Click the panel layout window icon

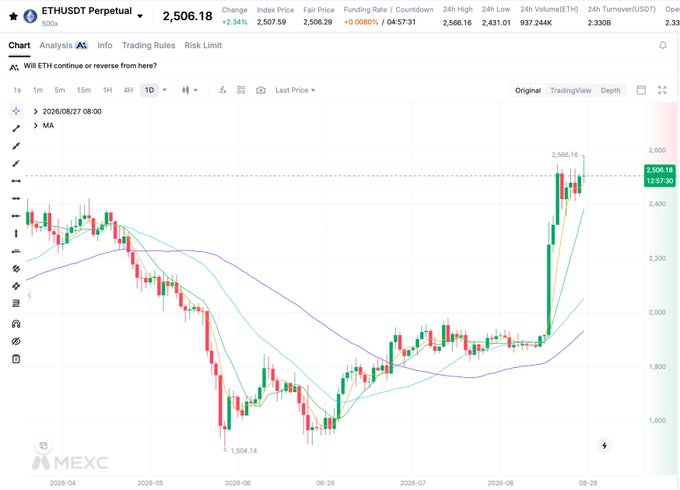click(641, 90)
